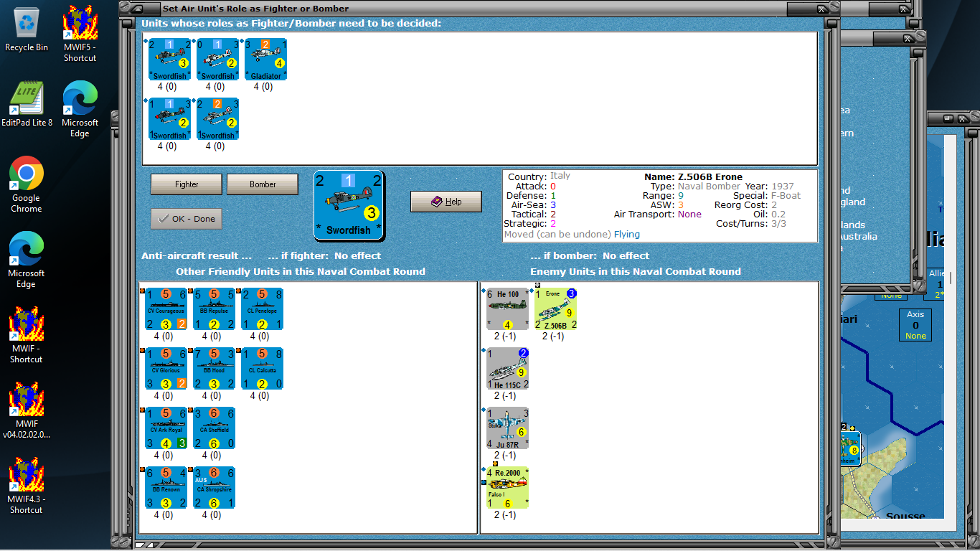Click the BB Hood battleship counter
This screenshot has width=980, height=551.
coord(214,368)
